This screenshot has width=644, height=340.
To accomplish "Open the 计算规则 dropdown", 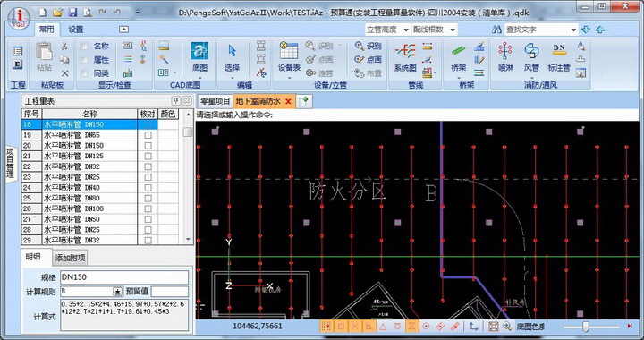I will pyautogui.click(x=117, y=292).
